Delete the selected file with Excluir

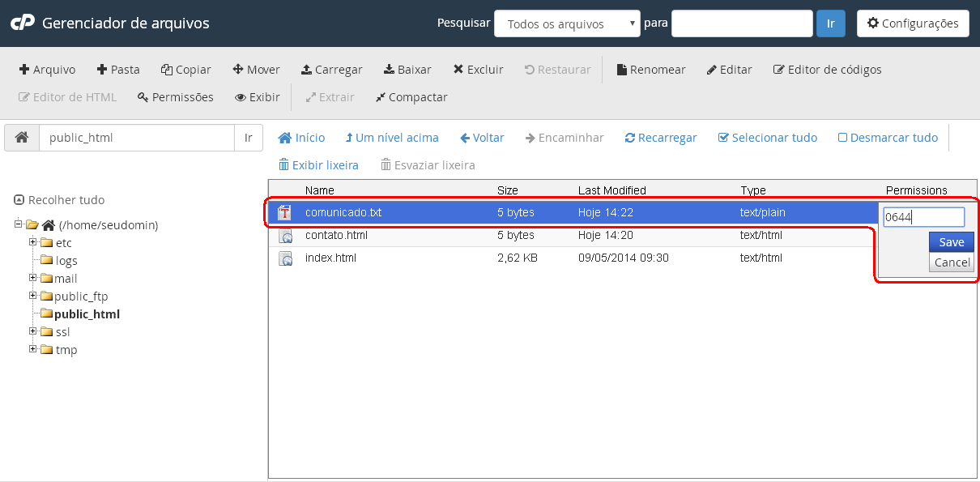tap(478, 70)
